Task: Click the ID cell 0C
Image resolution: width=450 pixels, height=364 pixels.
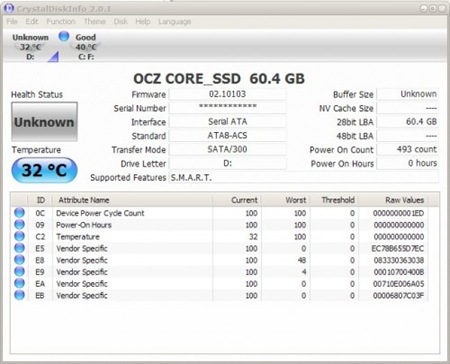Action: tap(40, 213)
